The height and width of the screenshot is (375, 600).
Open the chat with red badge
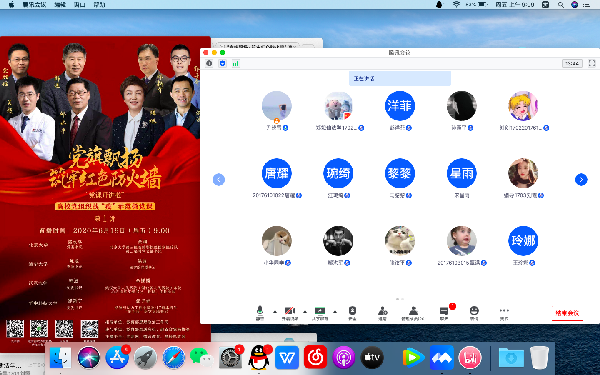(x=444, y=313)
